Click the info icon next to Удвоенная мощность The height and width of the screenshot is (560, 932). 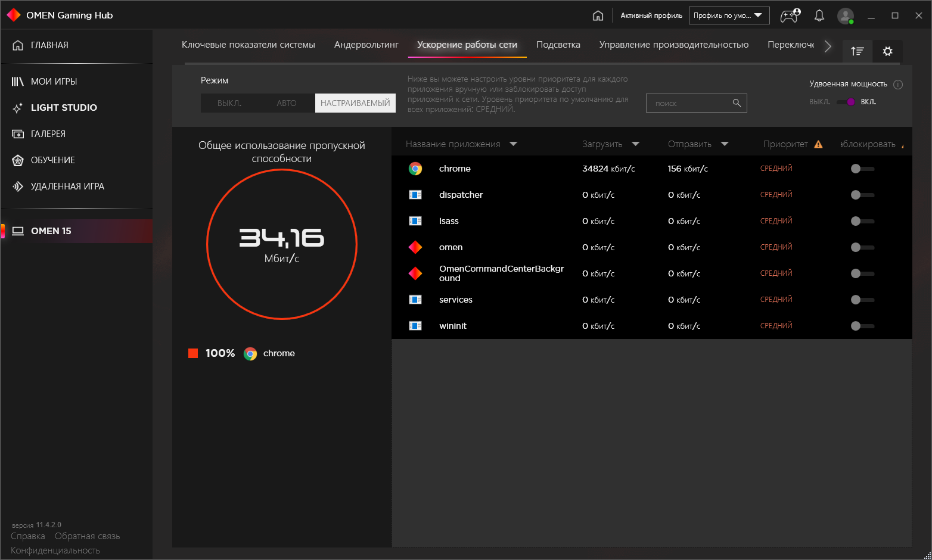(x=898, y=85)
